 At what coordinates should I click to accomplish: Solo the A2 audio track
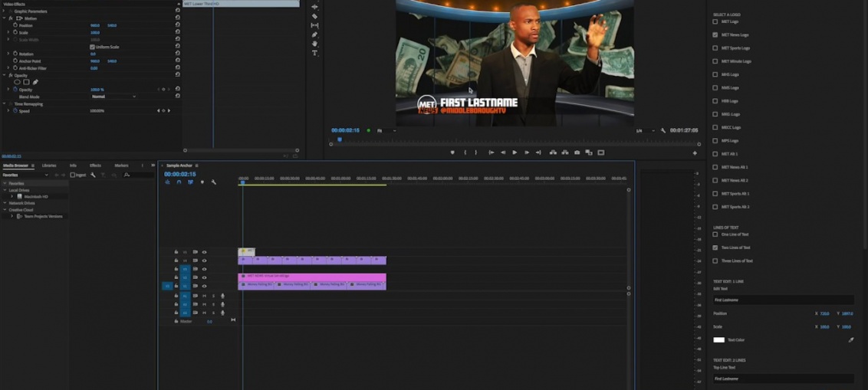pyautogui.click(x=213, y=304)
